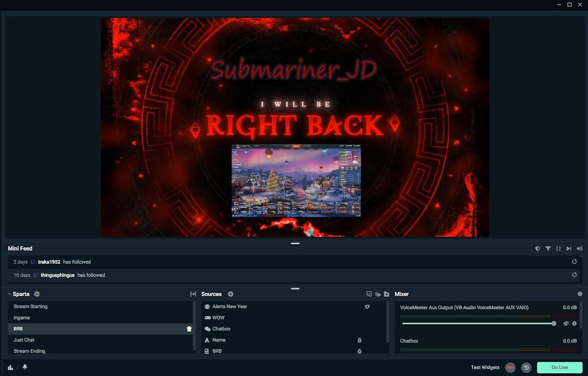Add a new source with the plus icon
Image resolution: width=588 pixels, height=376 pixels.
pyautogui.click(x=230, y=294)
